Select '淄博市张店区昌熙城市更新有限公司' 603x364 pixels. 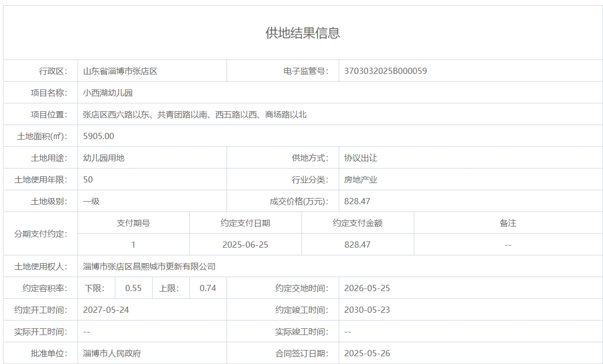coord(149,266)
